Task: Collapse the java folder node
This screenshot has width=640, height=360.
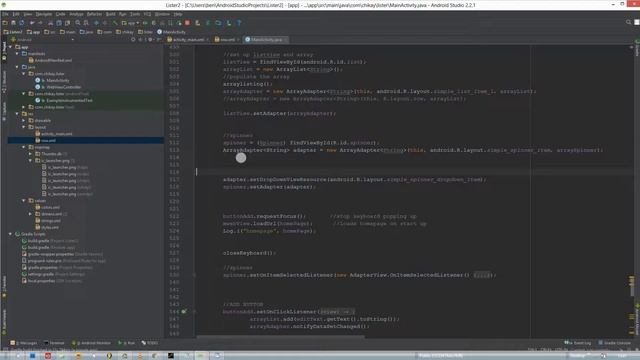Action: [x=18, y=67]
